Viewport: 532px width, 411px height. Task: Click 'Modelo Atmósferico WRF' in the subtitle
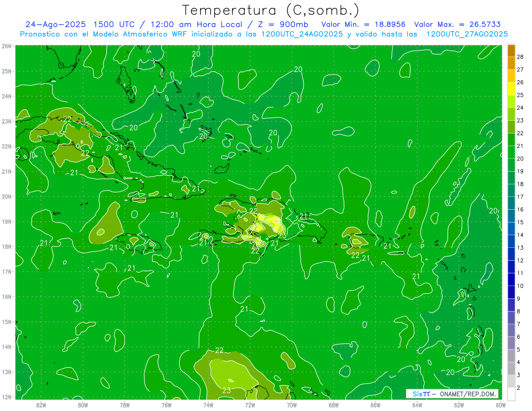pos(135,34)
